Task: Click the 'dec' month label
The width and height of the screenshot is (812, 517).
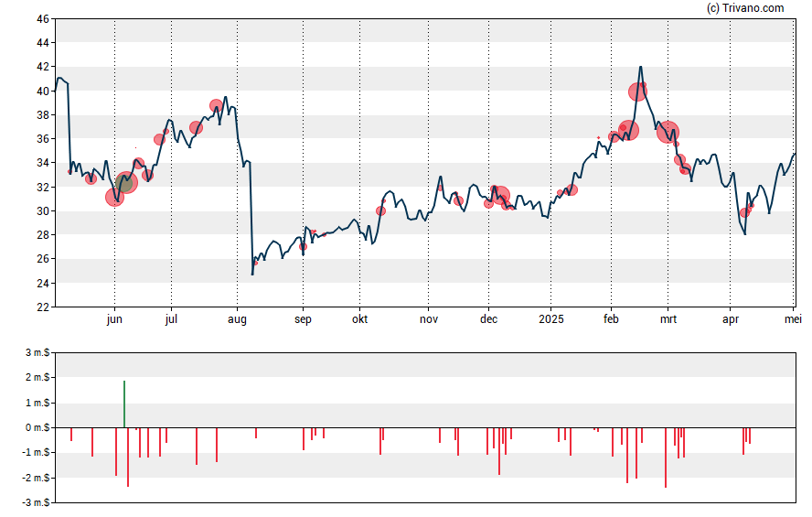Action: click(489, 319)
